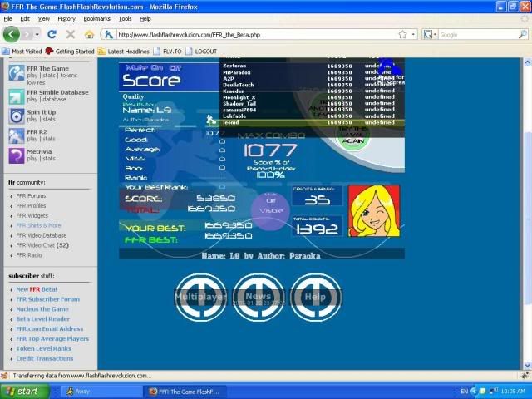Click the Firefox reload page button
Image resolution: width=532 pixels, height=399 pixels.
(x=52, y=35)
